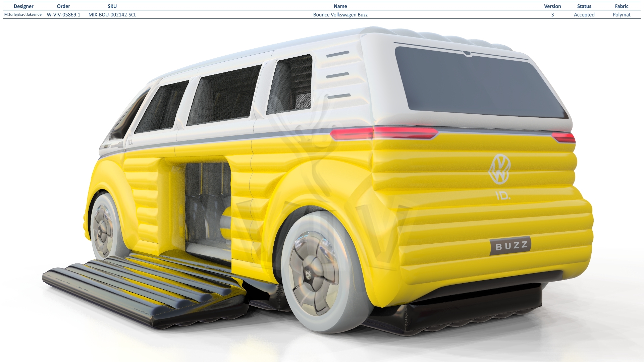
Task: Click the VW logo on the rear
Action: (499, 169)
